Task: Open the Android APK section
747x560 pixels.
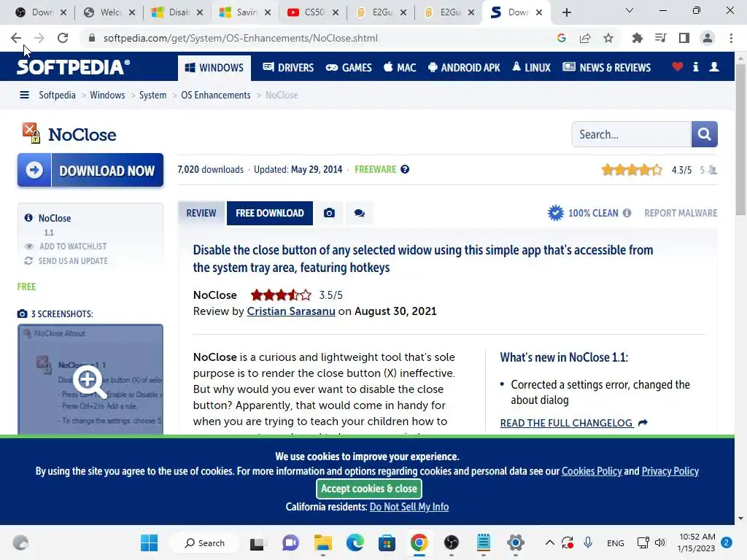Action: click(464, 68)
